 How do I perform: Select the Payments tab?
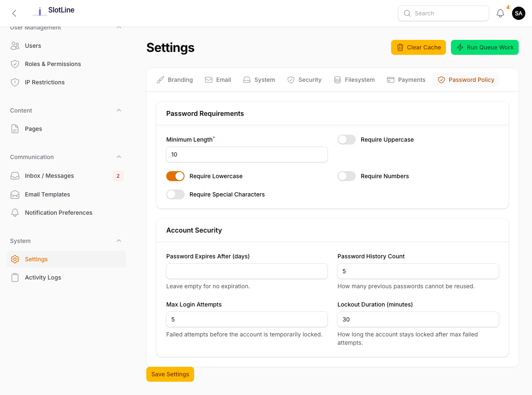[406, 80]
